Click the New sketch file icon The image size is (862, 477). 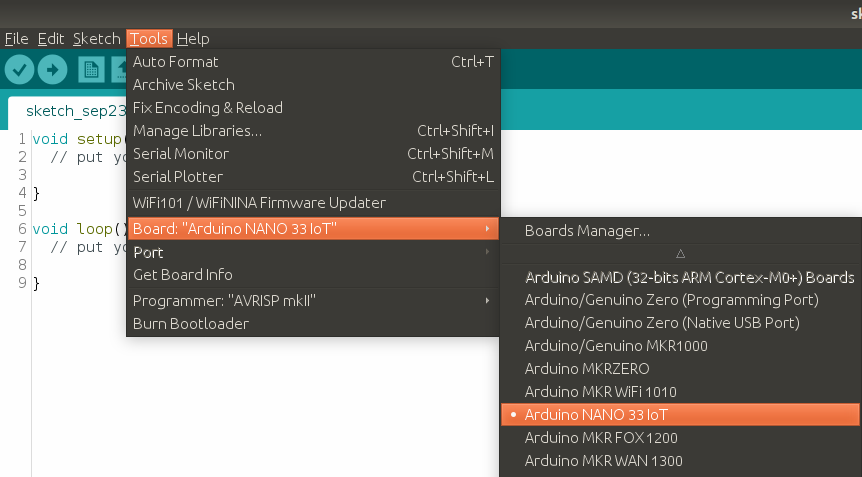tap(91, 70)
